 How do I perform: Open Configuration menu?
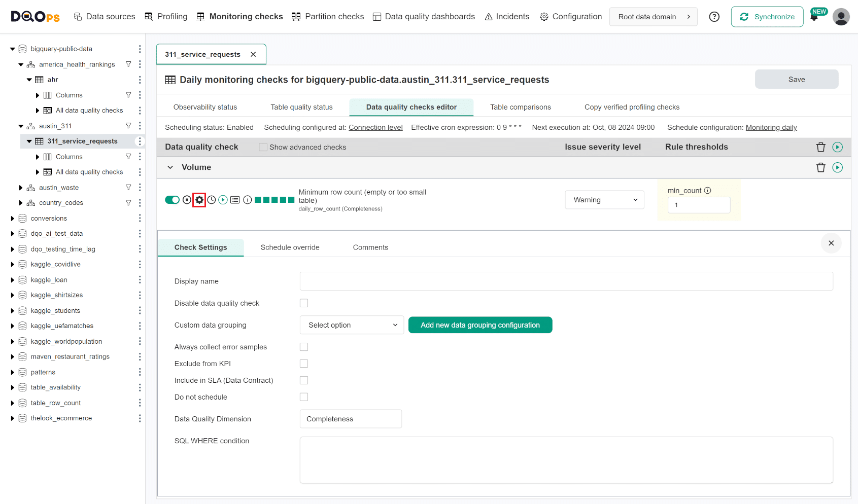(571, 17)
